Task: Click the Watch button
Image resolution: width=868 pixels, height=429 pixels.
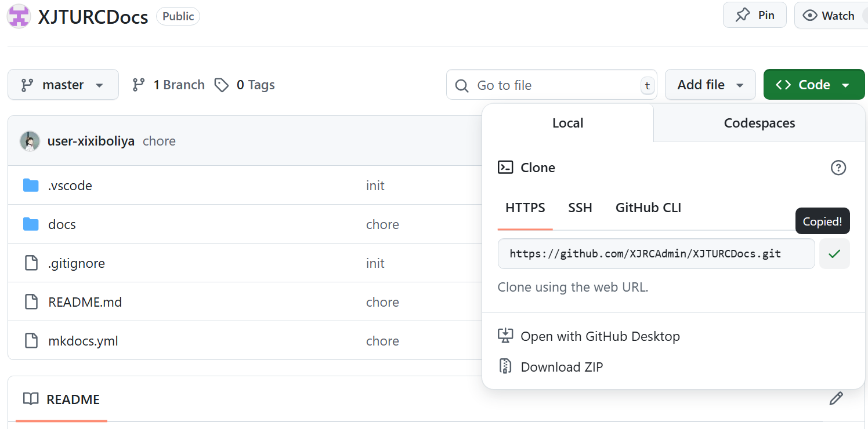Action: point(830,16)
